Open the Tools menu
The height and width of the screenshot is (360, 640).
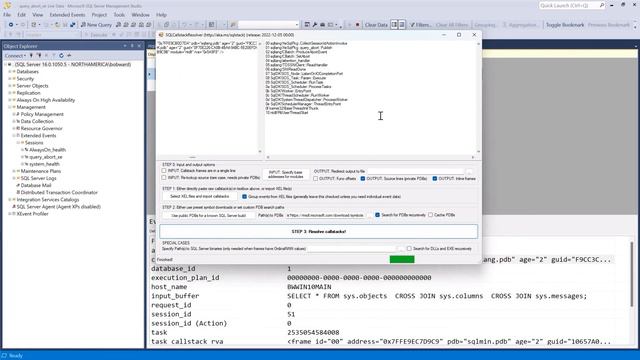(x=119, y=15)
